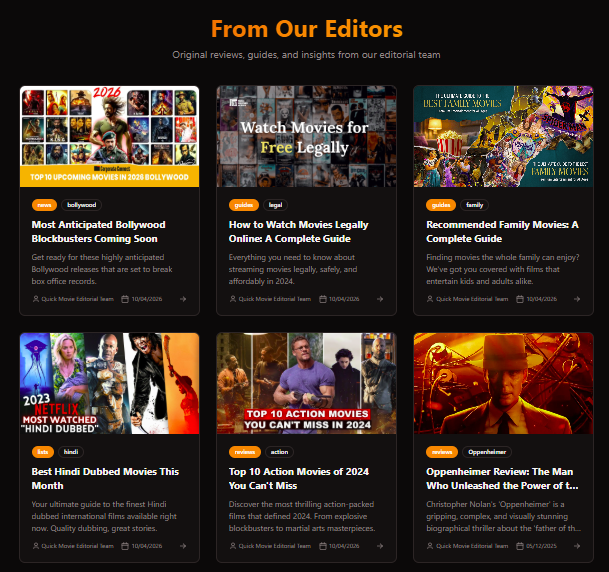Screen dimensions: 609x572
Task: Open 'How to Watch Movies Legally Online' article
Action: click(298, 232)
